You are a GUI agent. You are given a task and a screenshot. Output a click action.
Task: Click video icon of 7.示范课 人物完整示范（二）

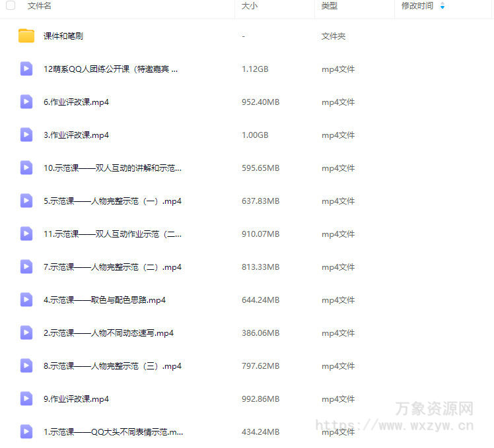point(26,267)
